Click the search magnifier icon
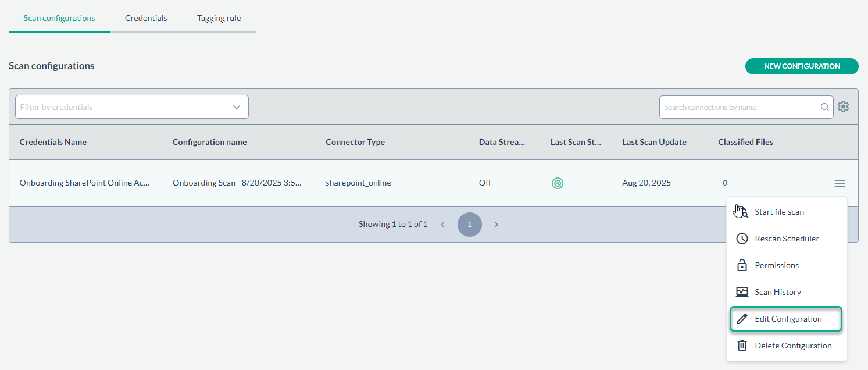 point(824,107)
